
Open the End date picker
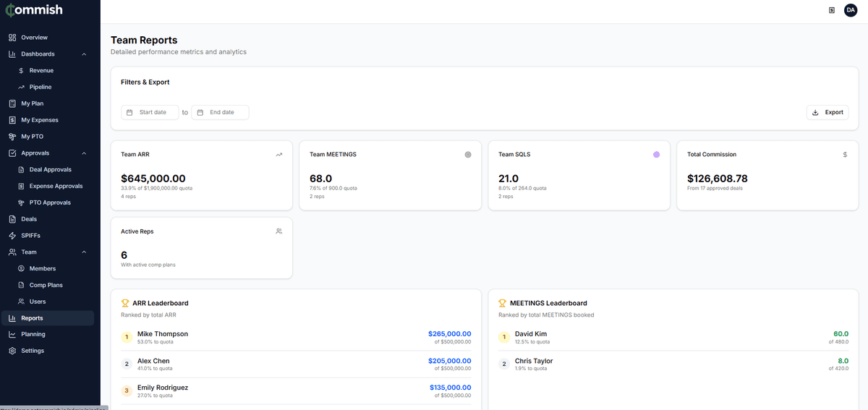pyautogui.click(x=220, y=113)
